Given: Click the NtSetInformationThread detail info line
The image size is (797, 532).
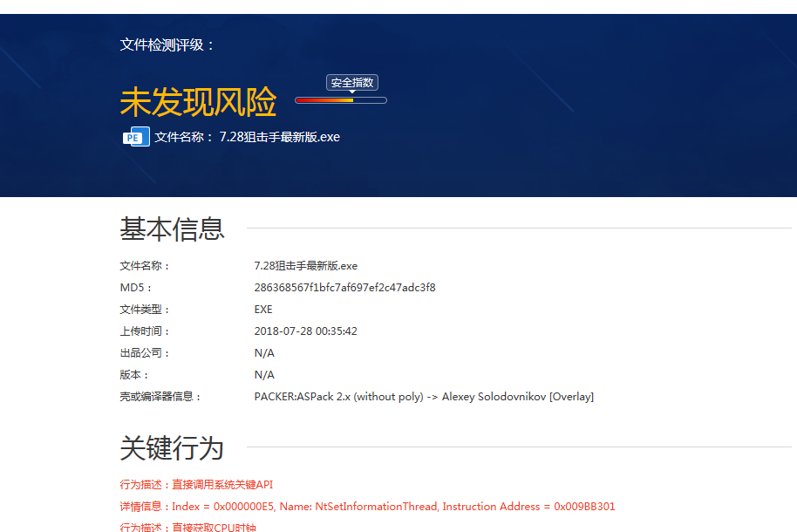Looking at the screenshot, I should click(367, 507).
